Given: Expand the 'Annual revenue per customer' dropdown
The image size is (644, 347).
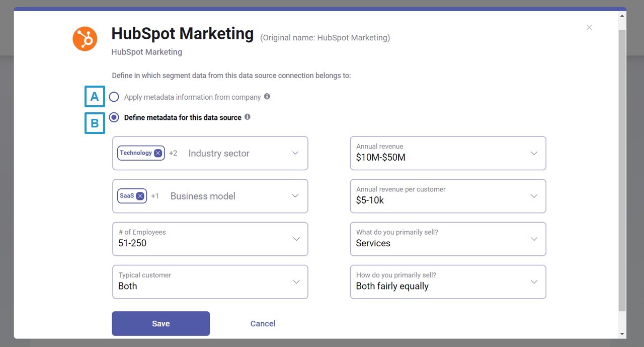Looking at the screenshot, I should [x=533, y=196].
